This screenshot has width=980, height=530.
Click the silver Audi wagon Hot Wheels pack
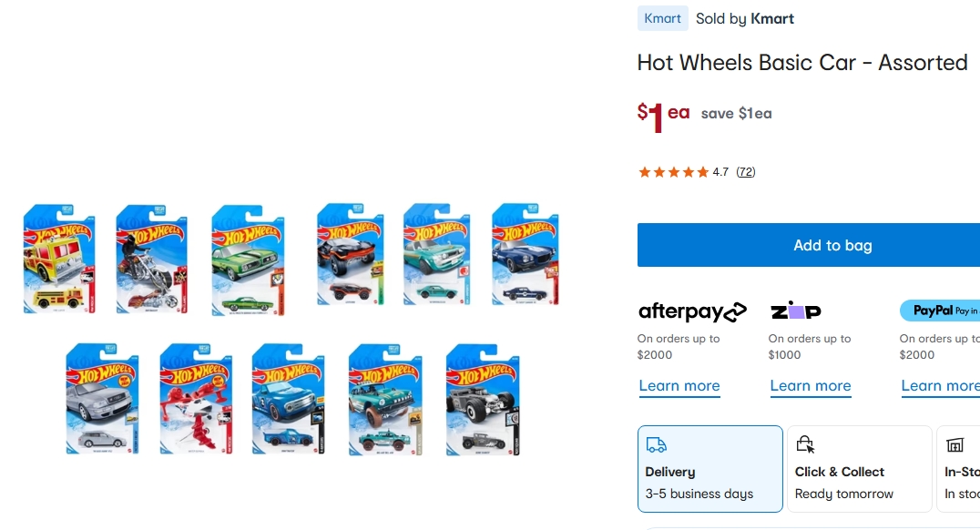pyautogui.click(x=103, y=398)
